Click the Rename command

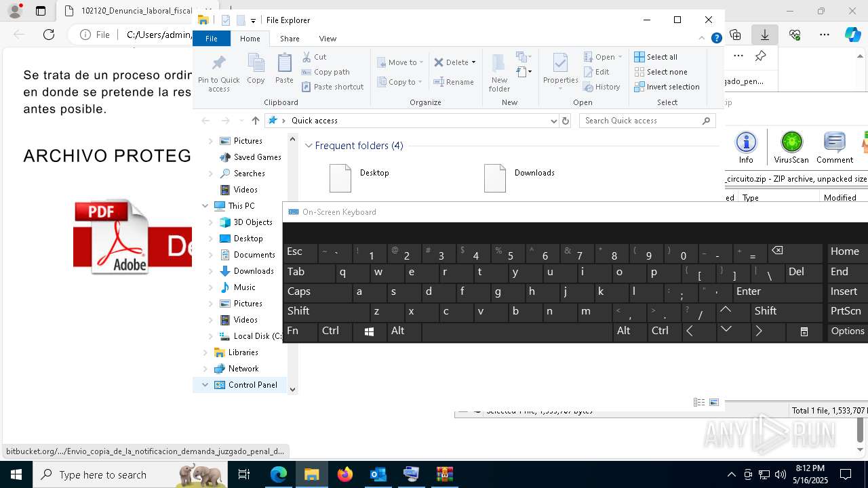[454, 82]
